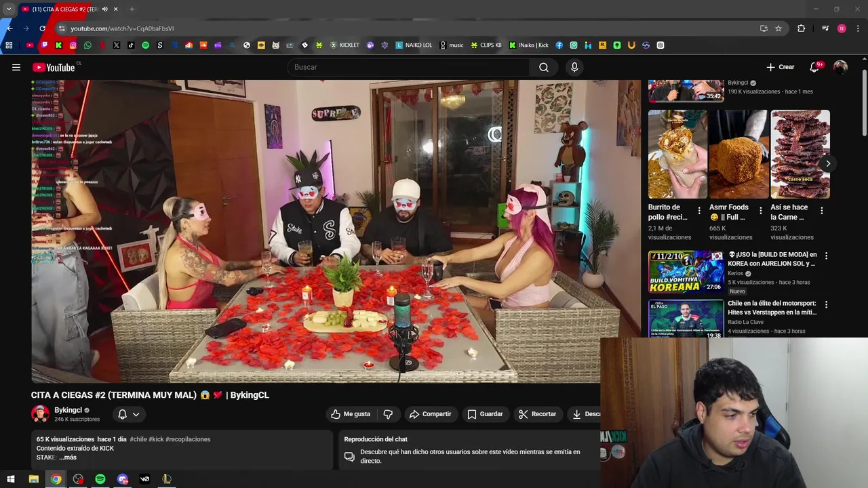Image resolution: width=868 pixels, height=488 pixels.
Task: Open the WhatsApp bookmark
Action: coord(87,45)
